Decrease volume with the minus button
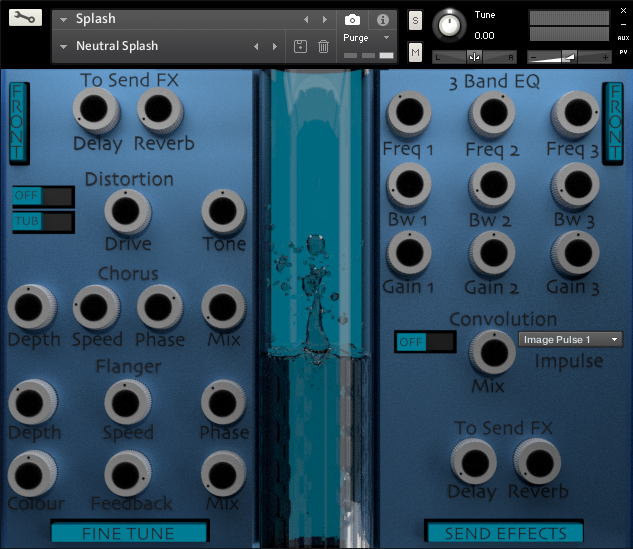633x549 pixels. pyautogui.click(x=533, y=58)
